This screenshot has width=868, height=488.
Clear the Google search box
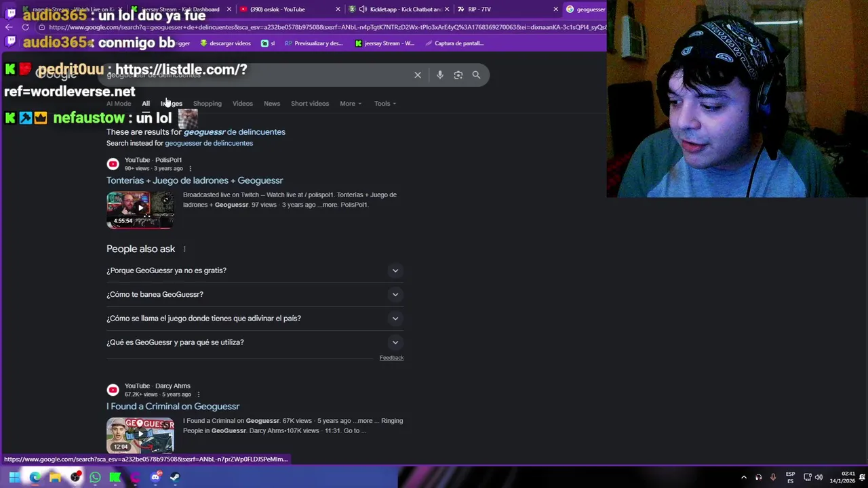point(418,75)
